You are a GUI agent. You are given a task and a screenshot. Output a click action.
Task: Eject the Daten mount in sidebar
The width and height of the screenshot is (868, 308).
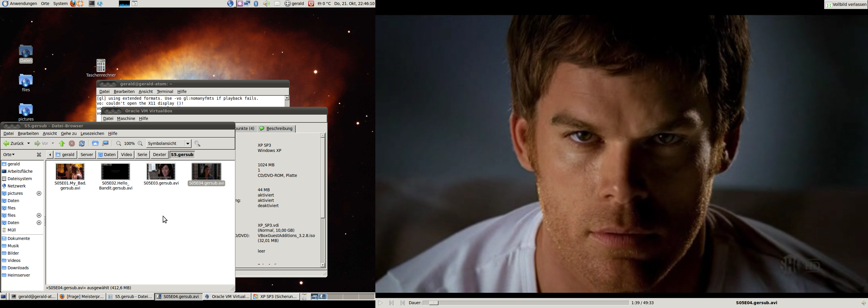click(x=39, y=223)
